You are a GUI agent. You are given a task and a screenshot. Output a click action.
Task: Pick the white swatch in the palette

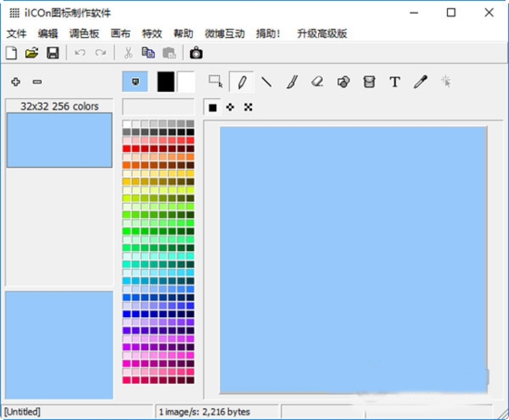[127, 123]
